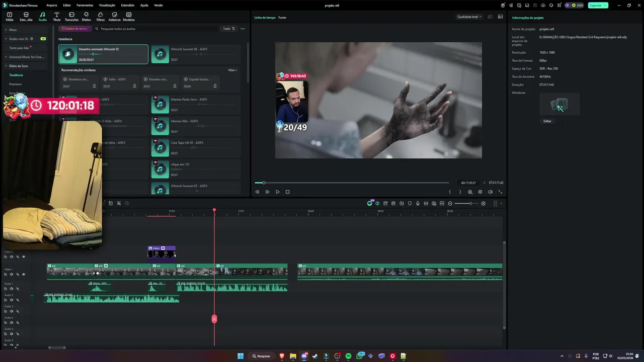Viewport: 644px width, 362px height.
Task: Click Editar under the thumbnail
Action: pyautogui.click(x=547, y=121)
